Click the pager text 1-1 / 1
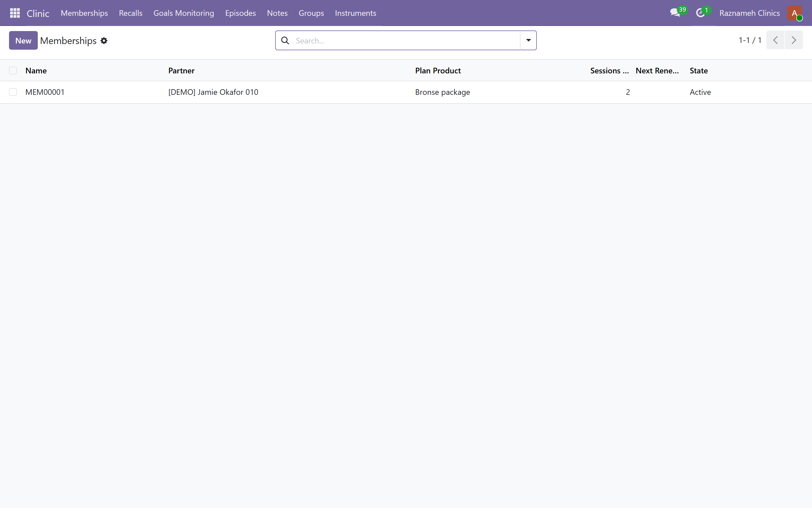The image size is (812, 508). (x=750, y=40)
